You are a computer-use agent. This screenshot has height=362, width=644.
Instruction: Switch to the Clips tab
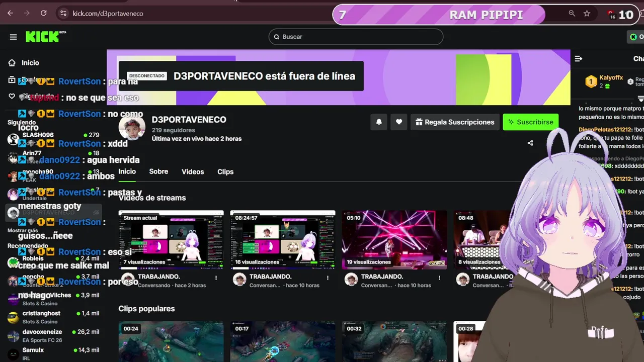point(225,171)
